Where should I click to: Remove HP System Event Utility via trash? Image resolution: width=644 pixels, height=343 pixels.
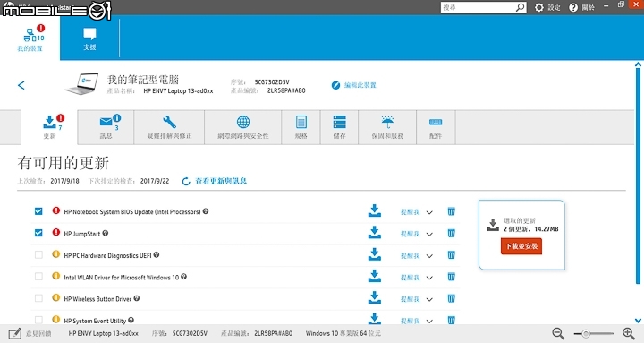452,320
